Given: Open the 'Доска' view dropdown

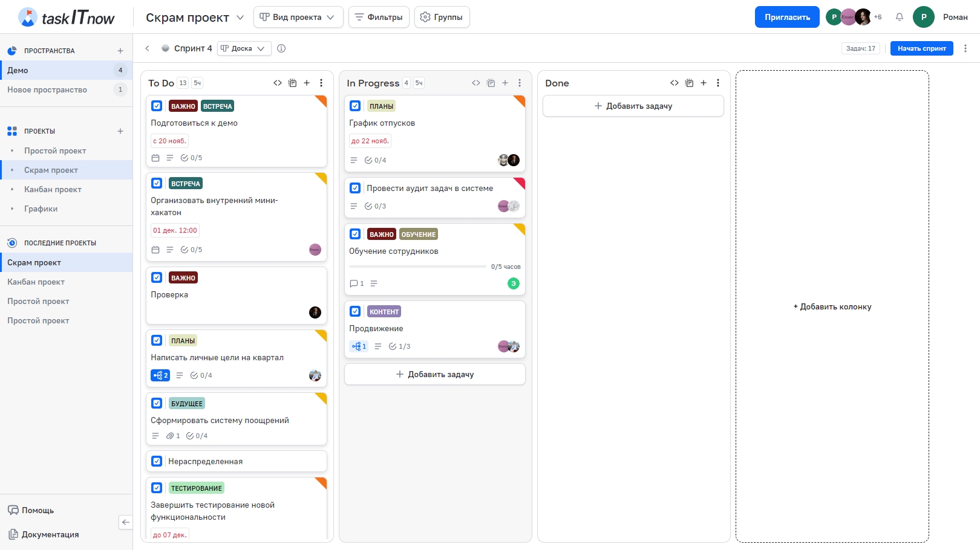Looking at the screenshot, I should click(244, 48).
